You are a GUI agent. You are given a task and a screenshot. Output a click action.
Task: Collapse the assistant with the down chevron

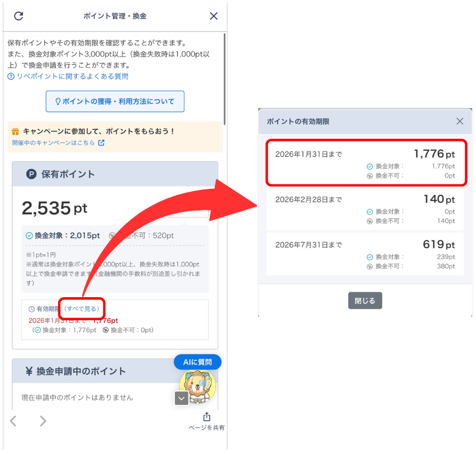[x=181, y=398]
